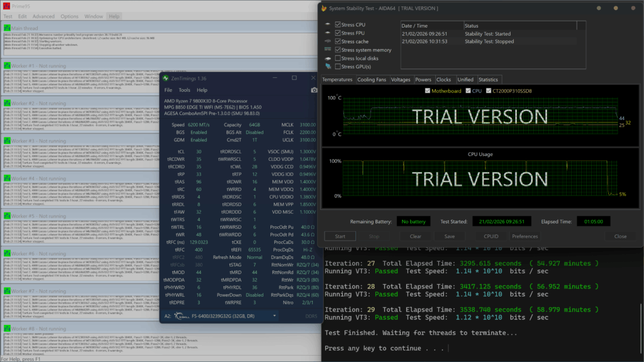This screenshot has width=644, height=362.
Task: Click the GPU icon beside Stress GPU(s)
Action: tap(328, 66)
